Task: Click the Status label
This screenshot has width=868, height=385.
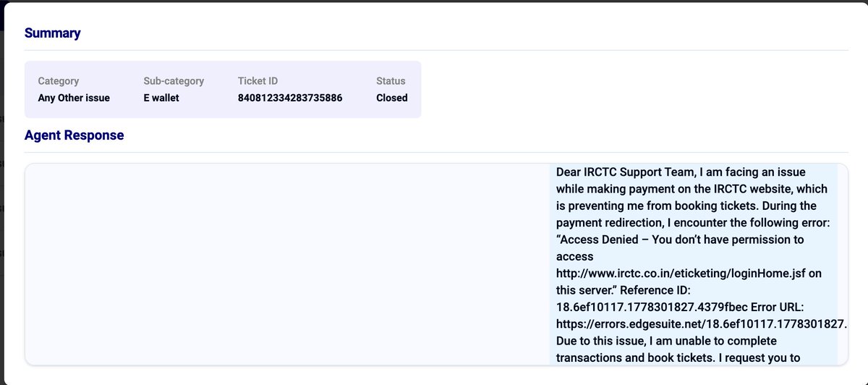Action: 391,81
